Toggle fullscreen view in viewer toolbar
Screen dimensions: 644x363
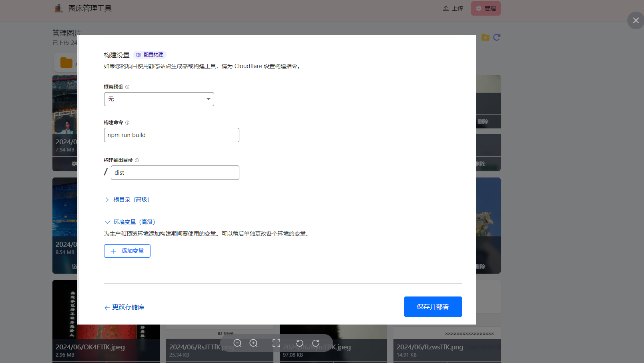pyautogui.click(x=276, y=343)
